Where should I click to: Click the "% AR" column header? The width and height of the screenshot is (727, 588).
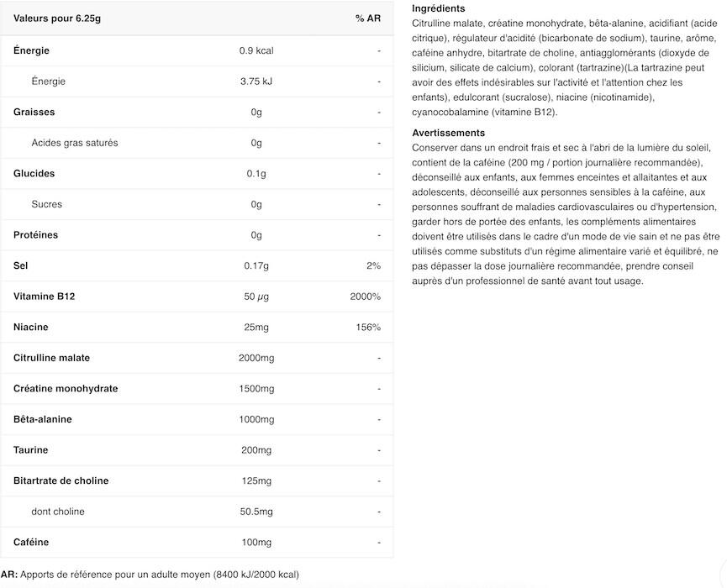tap(368, 18)
